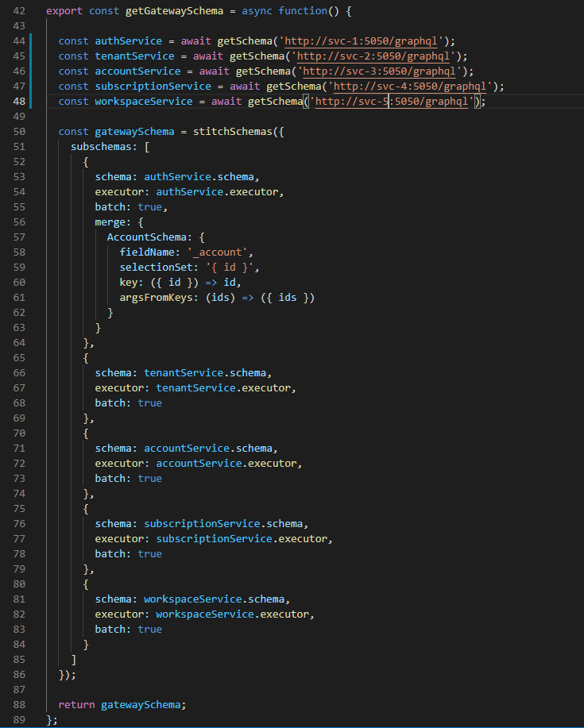Click the svc-4 GraphQL URL string
The image size is (584, 728).
click(415, 87)
